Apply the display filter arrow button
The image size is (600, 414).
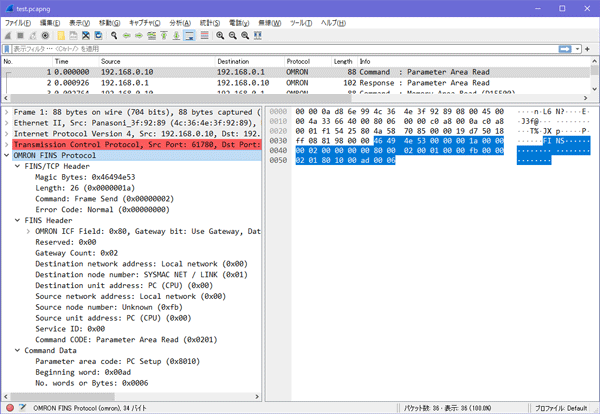(x=565, y=49)
